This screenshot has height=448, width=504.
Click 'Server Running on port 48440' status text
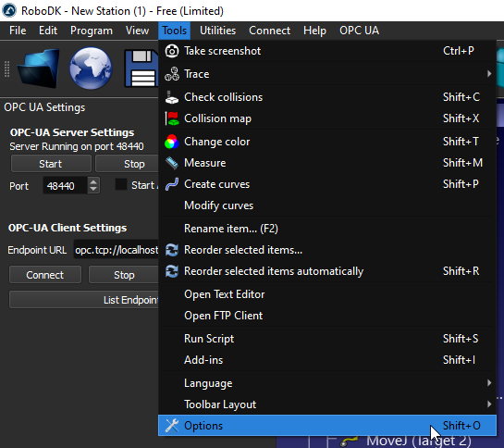click(x=77, y=146)
